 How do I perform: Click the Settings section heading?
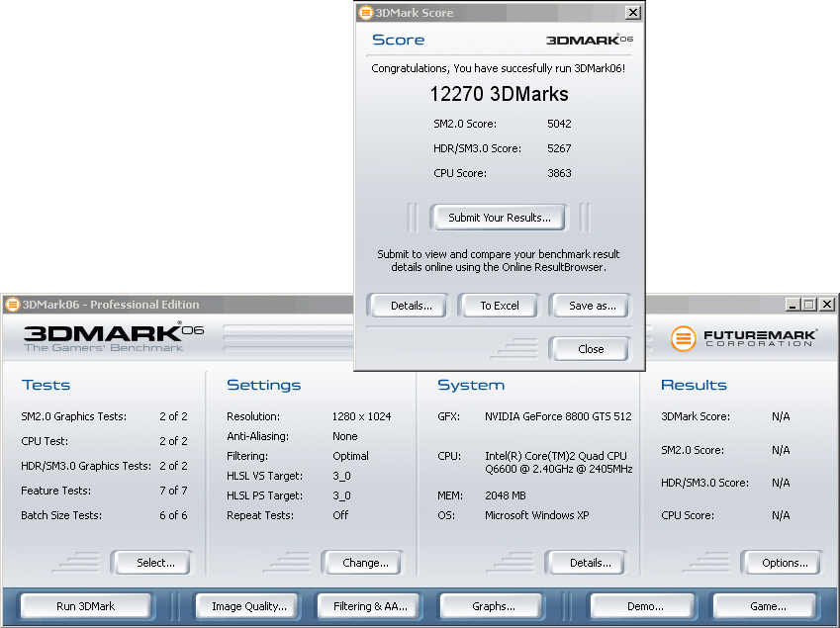pyautogui.click(x=263, y=385)
